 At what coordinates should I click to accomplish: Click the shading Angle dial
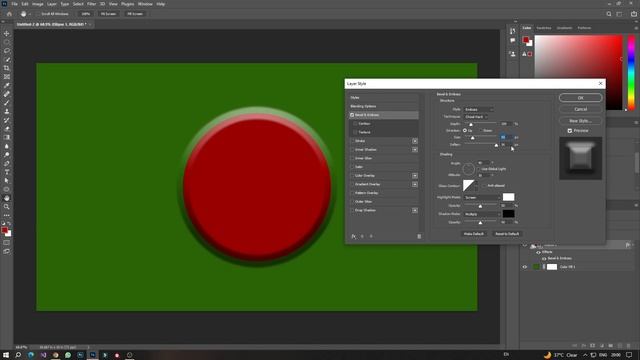pos(468,169)
